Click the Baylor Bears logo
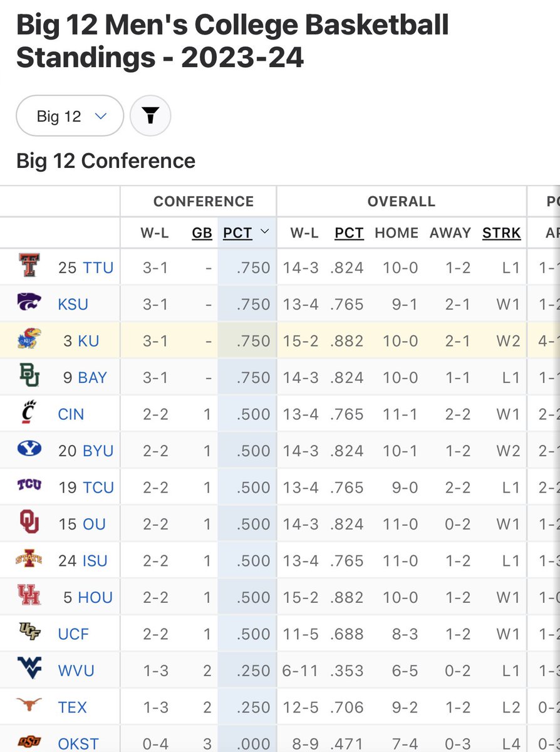 [29, 375]
